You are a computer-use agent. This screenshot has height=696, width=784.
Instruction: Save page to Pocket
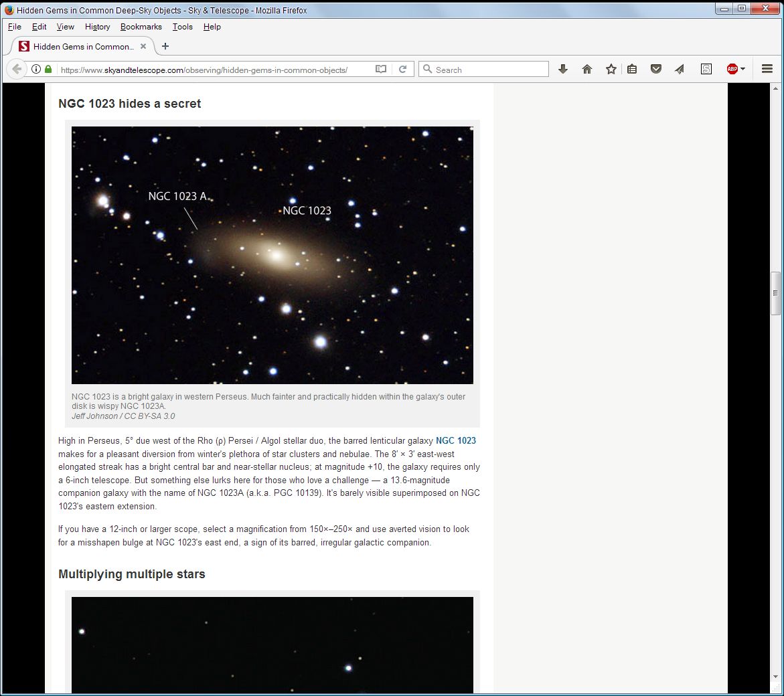[x=656, y=70]
